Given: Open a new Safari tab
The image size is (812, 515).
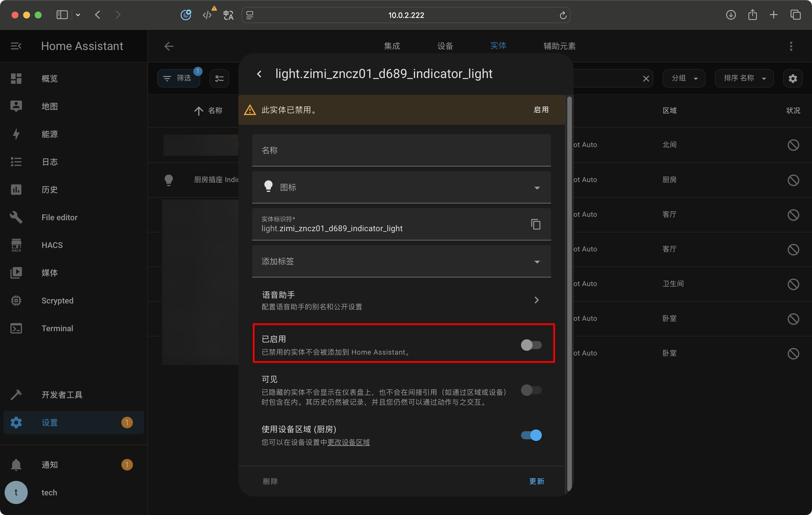Looking at the screenshot, I should [774, 15].
